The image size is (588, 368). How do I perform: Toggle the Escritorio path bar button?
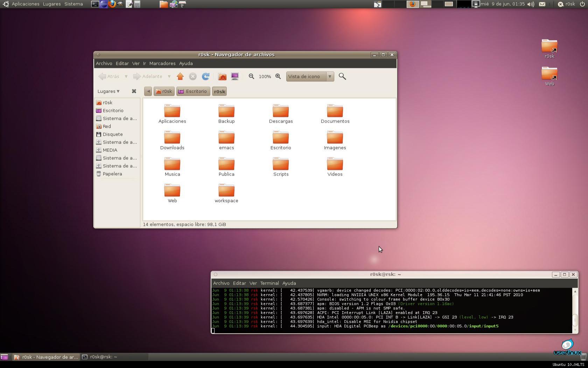(x=193, y=91)
